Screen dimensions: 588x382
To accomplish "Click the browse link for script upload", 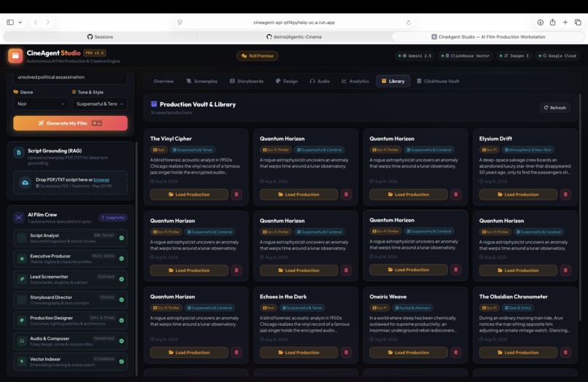I will coord(101,179).
